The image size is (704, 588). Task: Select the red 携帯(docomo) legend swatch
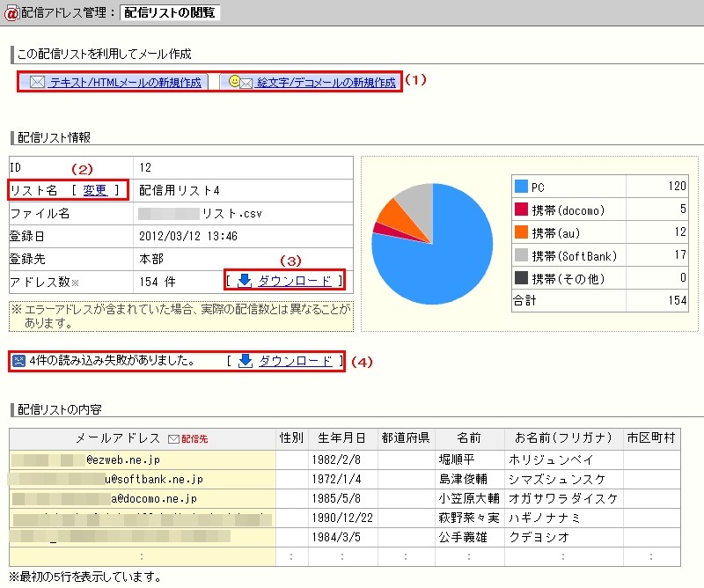[x=521, y=209]
